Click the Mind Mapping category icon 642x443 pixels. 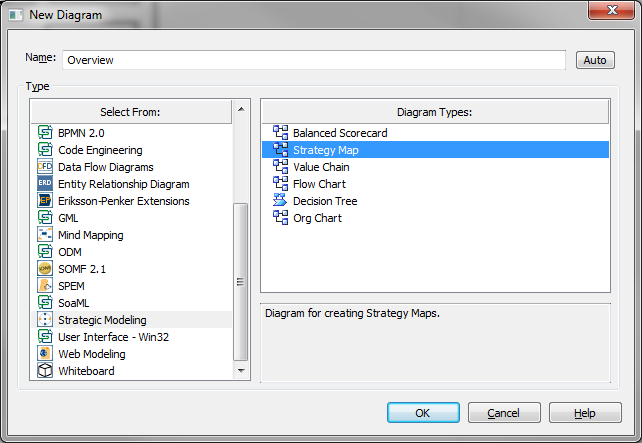(45, 235)
